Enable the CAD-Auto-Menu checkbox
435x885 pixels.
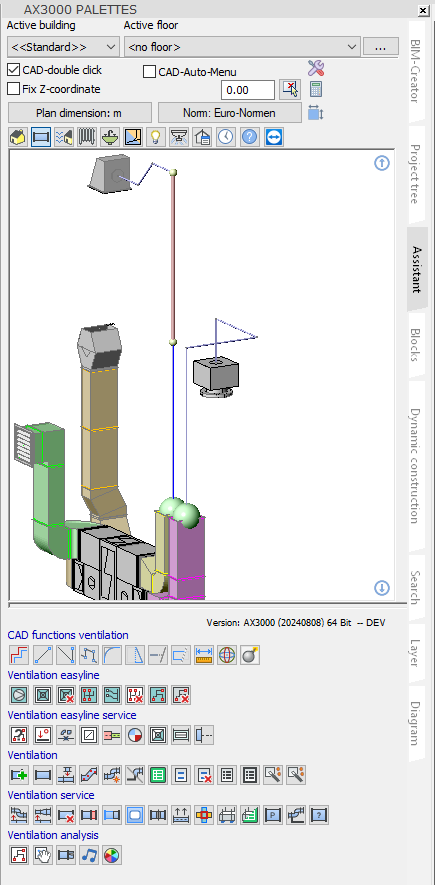tap(150, 72)
